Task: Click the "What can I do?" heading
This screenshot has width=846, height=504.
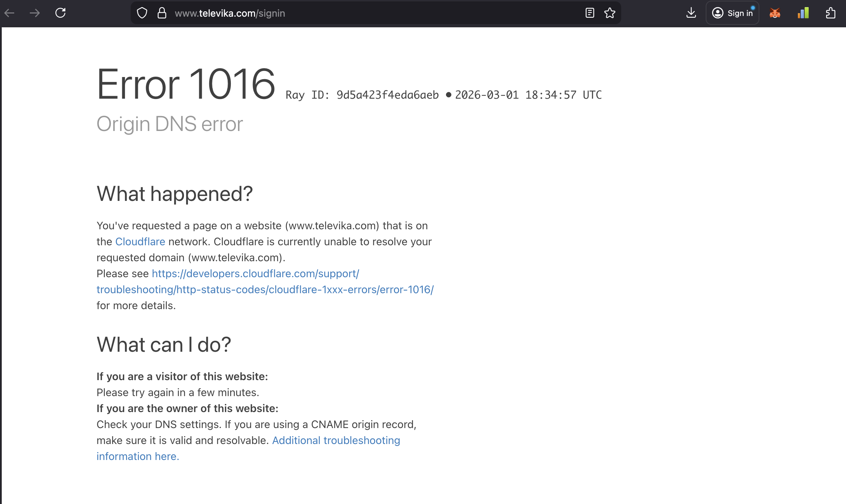Action: click(164, 345)
